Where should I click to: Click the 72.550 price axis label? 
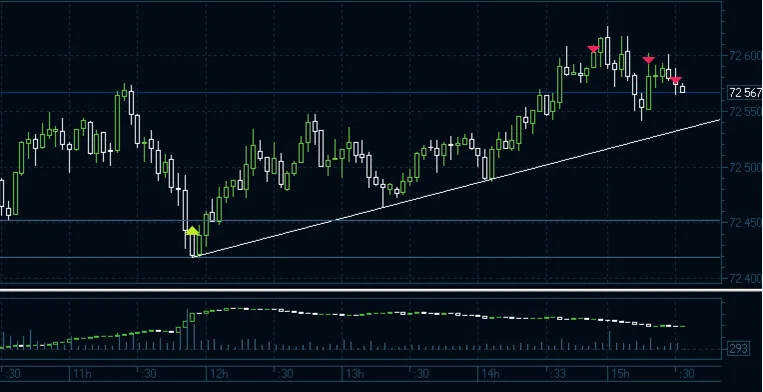pyautogui.click(x=745, y=112)
